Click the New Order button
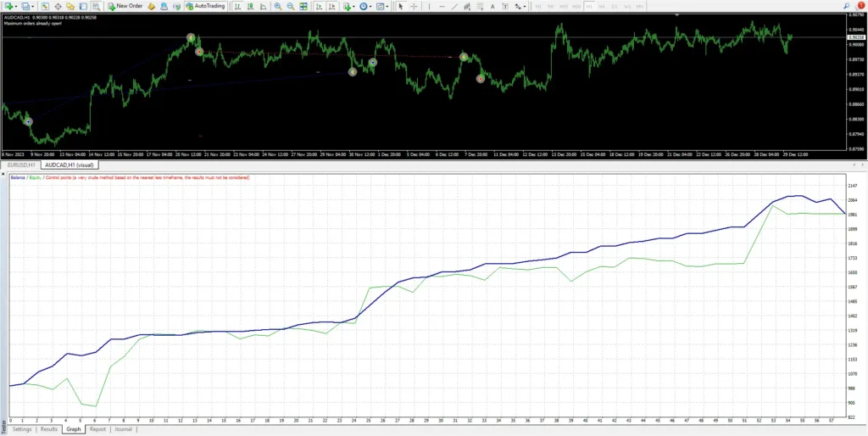Screen dimensions: 868x436 tap(125, 6)
